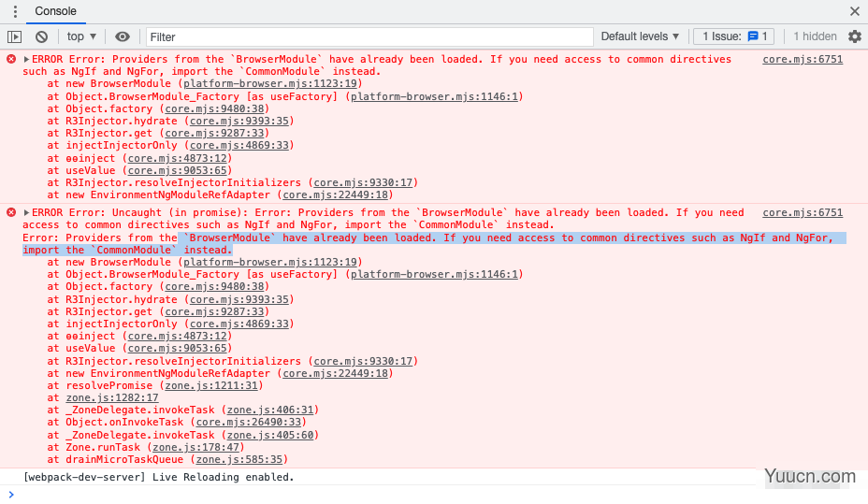Open core.mjs:4873:12 in second stack trace

(177, 336)
